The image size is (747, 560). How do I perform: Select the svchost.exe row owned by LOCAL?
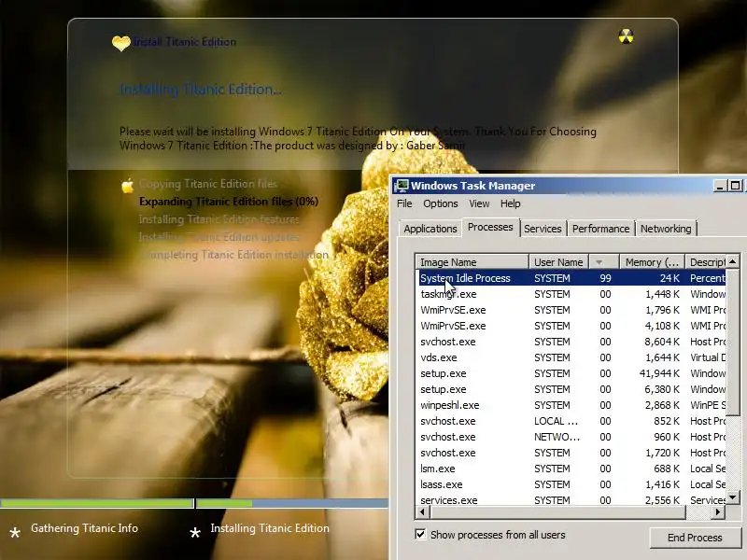click(571, 421)
